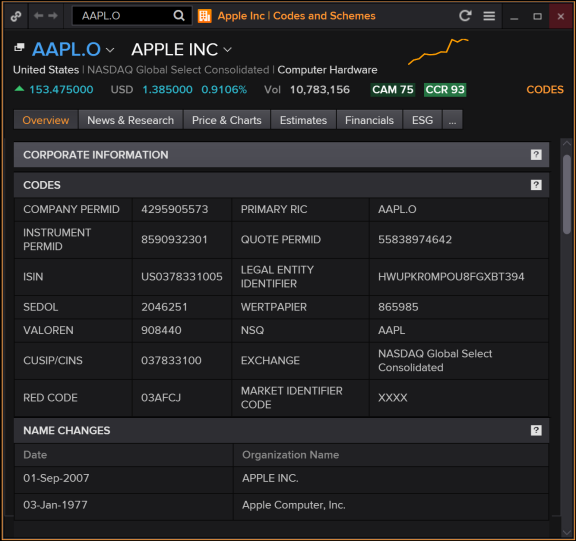Select the RED code value 03AFCJ

[x=161, y=398]
